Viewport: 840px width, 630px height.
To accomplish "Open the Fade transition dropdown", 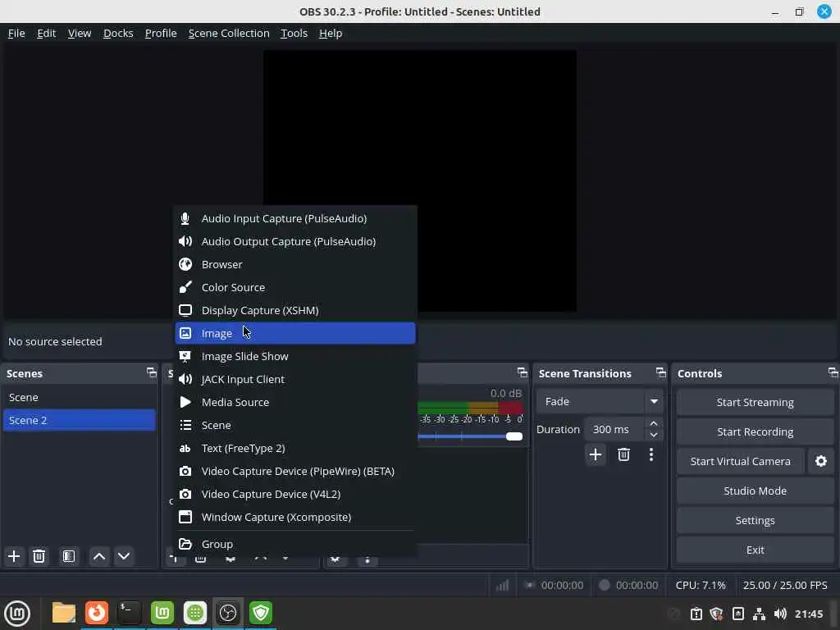I will pyautogui.click(x=600, y=401).
